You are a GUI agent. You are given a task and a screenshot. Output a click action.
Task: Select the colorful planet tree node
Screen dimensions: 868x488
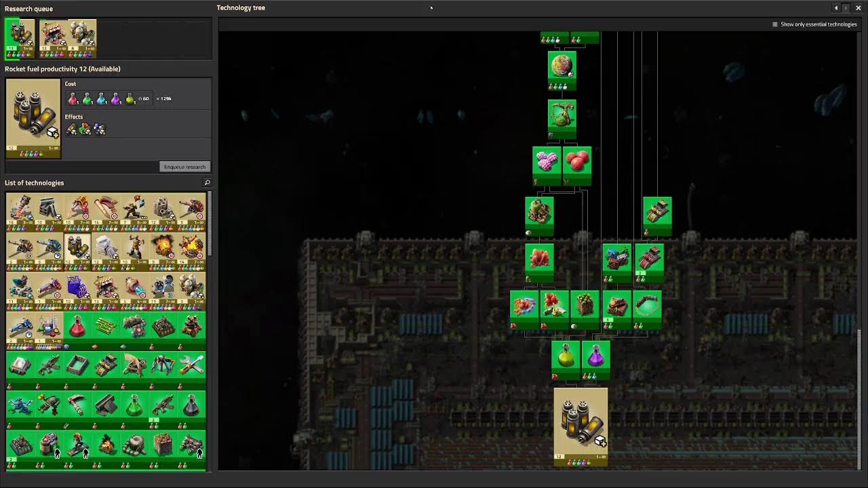click(562, 70)
